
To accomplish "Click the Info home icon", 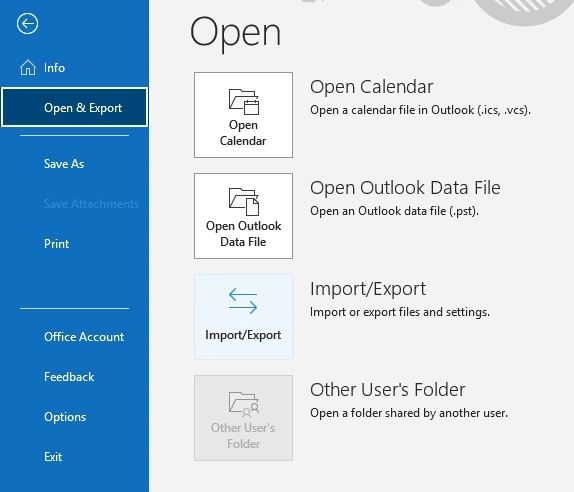I will tap(28, 68).
